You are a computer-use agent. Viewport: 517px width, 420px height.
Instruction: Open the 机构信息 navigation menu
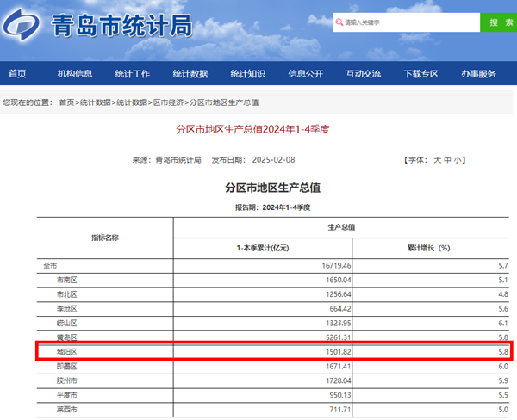[x=75, y=74]
